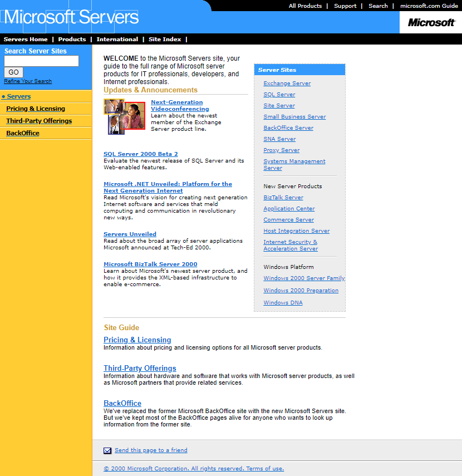
Task: Click the New Server Products label
Action: 293,186
